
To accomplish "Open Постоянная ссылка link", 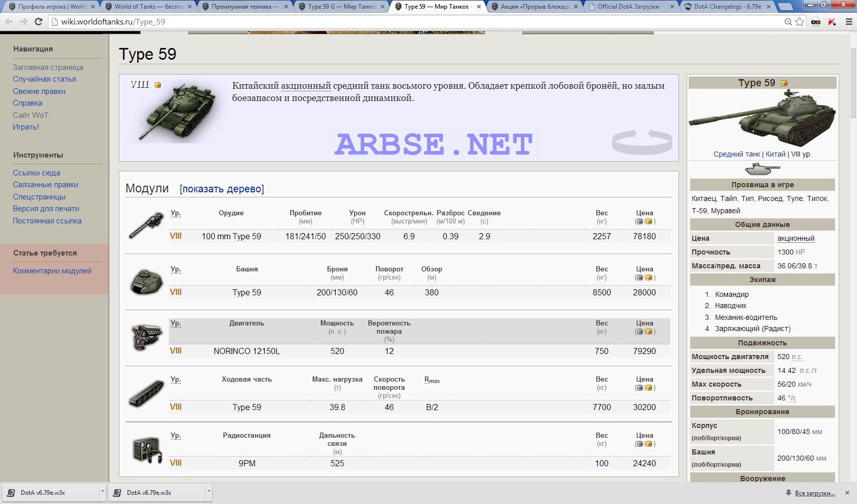I will click(x=47, y=221).
